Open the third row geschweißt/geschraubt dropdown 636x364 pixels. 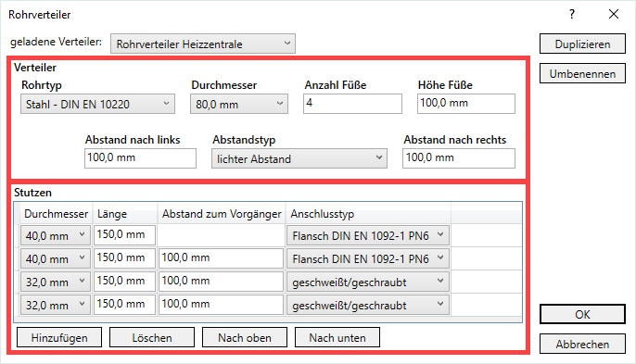pyautogui.click(x=368, y=282)
